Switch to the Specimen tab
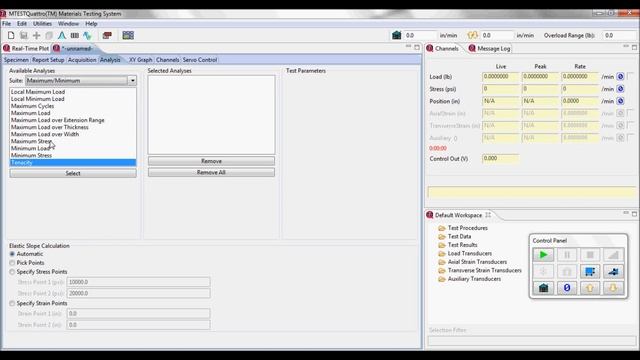640x360 pixels. coord(16,60)
